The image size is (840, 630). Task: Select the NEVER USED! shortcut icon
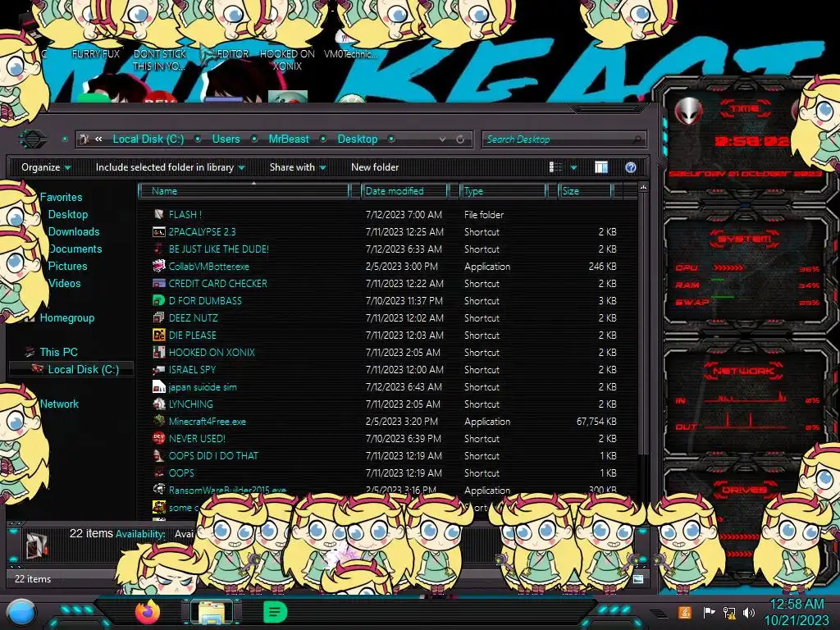pyautogui.click(x=158, y=438)
